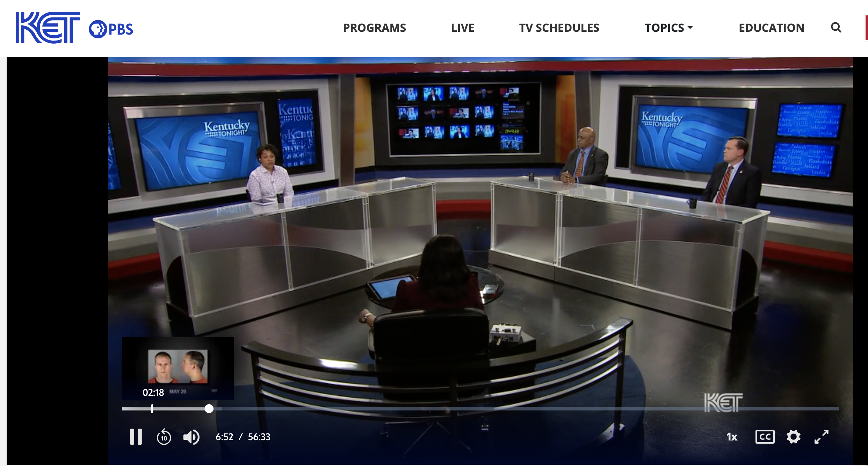Click the PBS logo
868x466 pixels.
tap(111, 29)
